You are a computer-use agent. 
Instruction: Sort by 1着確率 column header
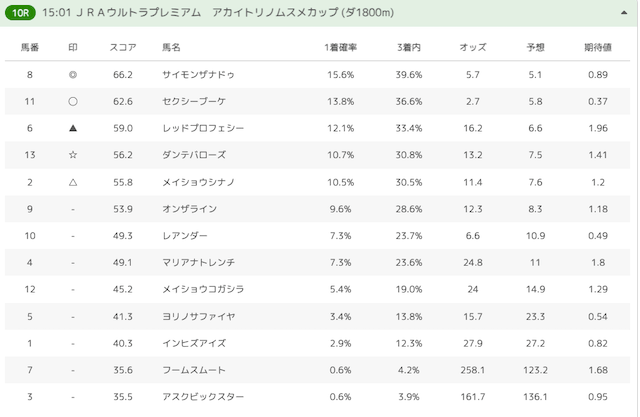[340, 48]
